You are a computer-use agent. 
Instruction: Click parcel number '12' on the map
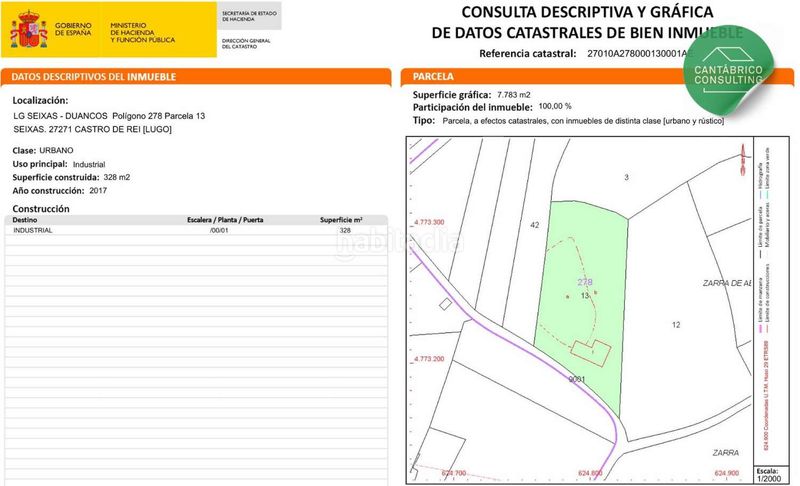676,325
